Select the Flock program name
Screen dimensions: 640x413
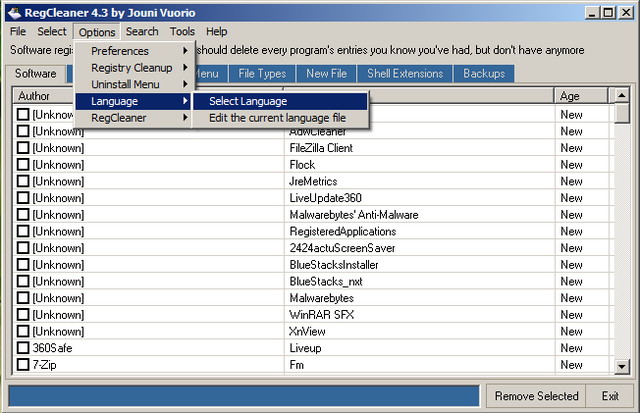pos(302,164)
